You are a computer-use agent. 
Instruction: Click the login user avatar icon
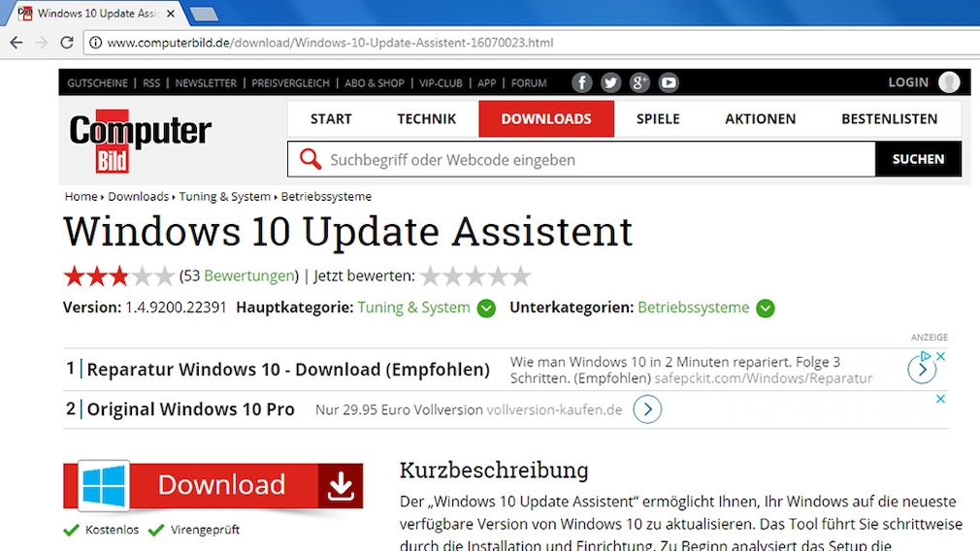(948, 82)
